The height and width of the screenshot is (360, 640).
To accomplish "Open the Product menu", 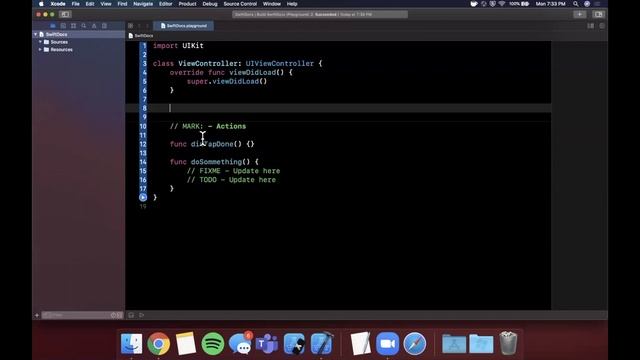I will (187, 4).
